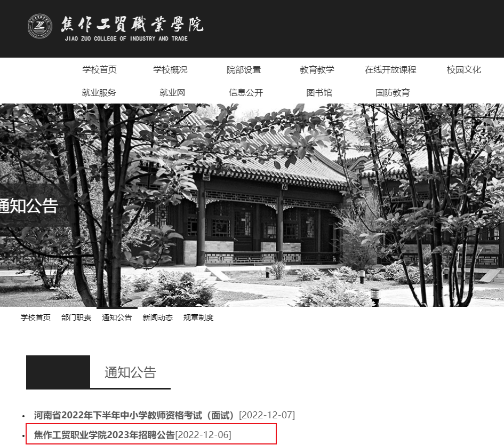Go to 就业服务 navigation item
This screenshot has height=445, width=504.
(x=99, y=93)
